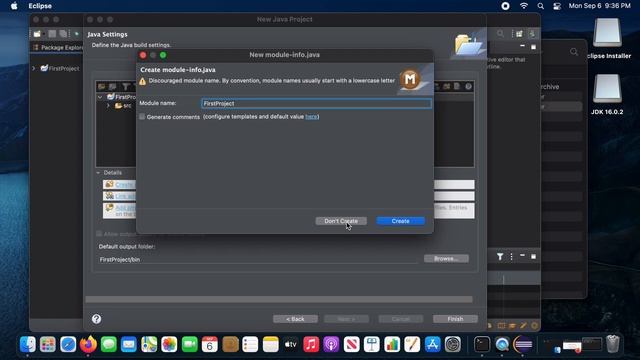The image size is (640, 360).
Task: Open Wi-Fi status in the menu bar
Action: pos(524,6)
